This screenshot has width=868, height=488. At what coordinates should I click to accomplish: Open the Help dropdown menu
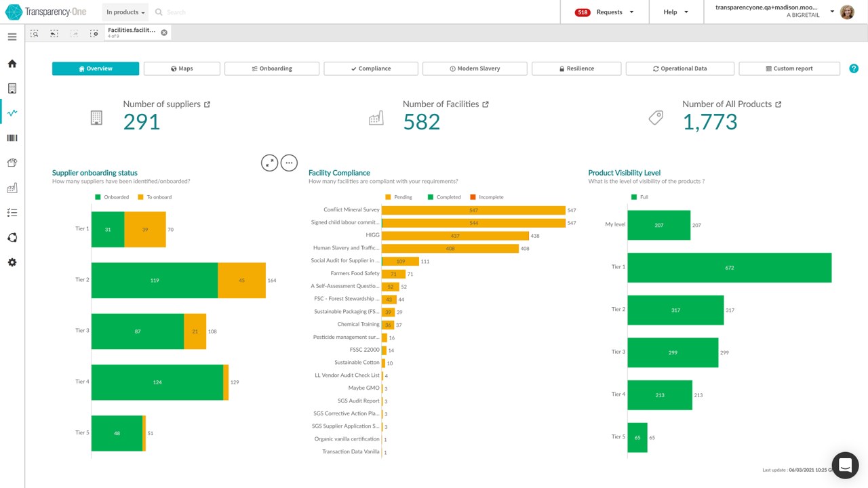click(x=676, y=12)
